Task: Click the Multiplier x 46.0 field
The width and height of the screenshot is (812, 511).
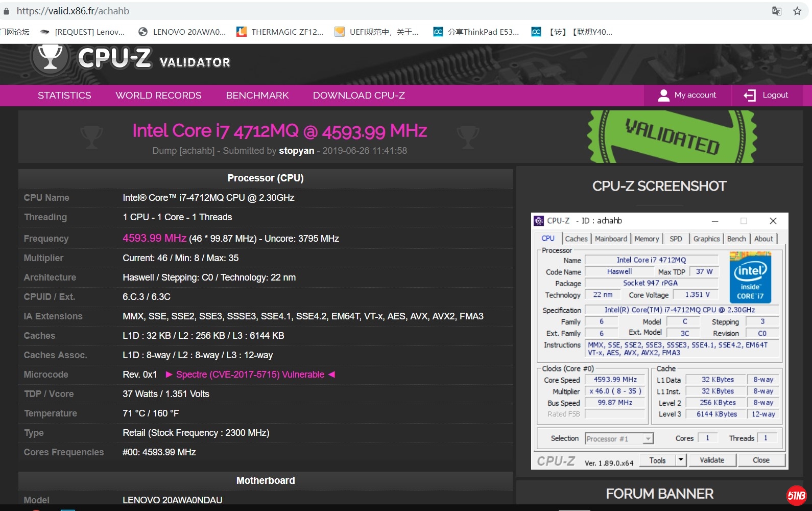Action: point(615,391)
